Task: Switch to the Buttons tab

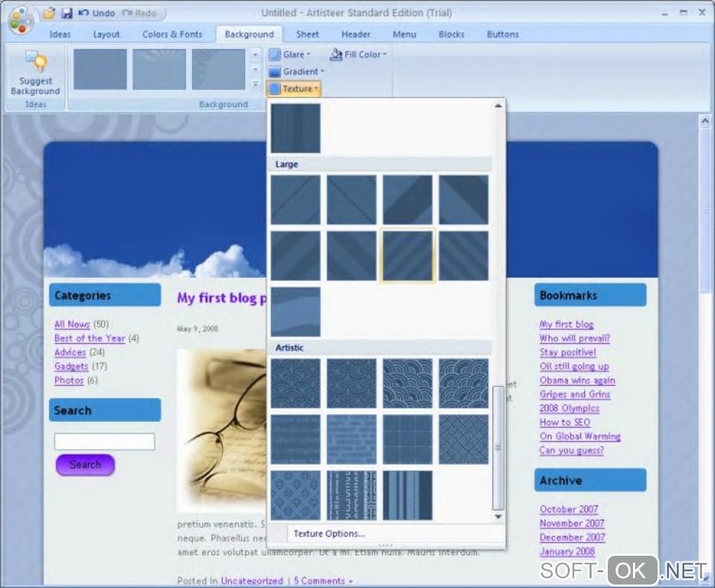Action: pos(503,34)
